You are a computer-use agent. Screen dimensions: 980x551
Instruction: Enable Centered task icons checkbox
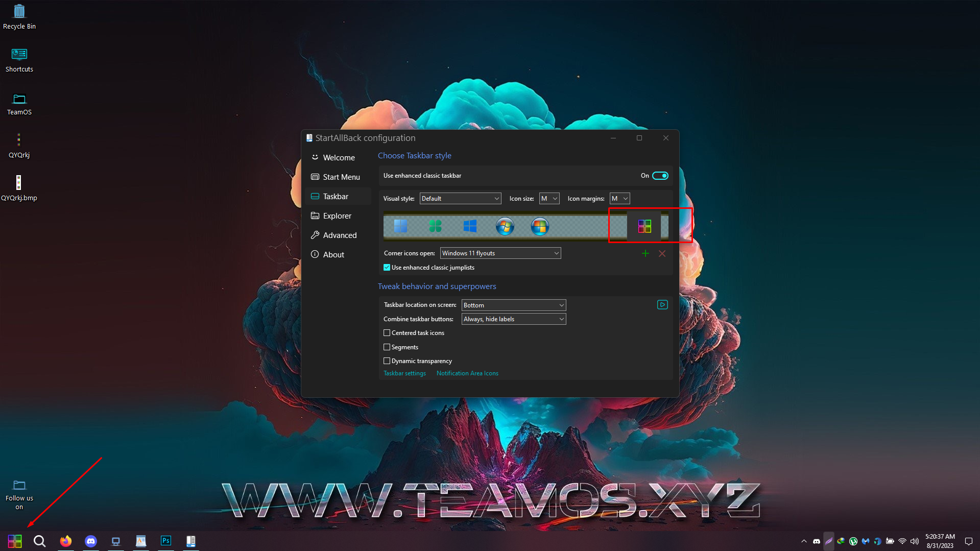pyautogui.click(x=387, y=333)
